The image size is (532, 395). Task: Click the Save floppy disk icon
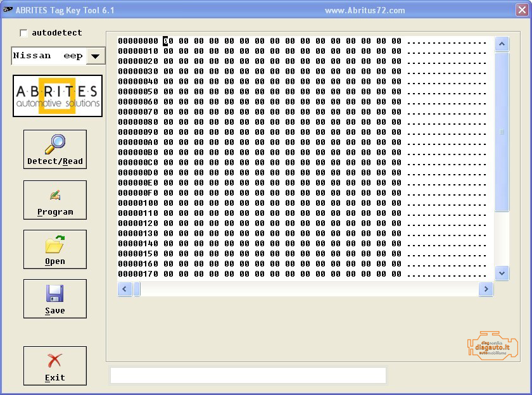[55, 294]
